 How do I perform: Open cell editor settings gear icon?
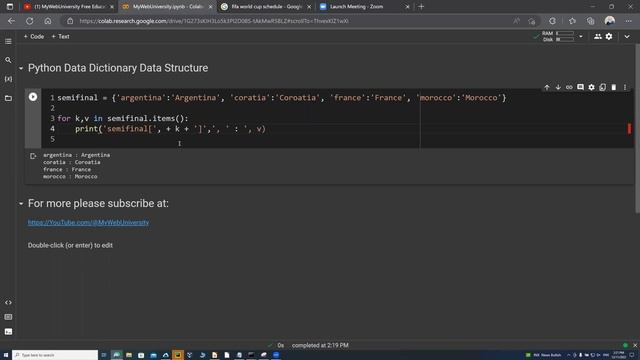click(591, 87)
